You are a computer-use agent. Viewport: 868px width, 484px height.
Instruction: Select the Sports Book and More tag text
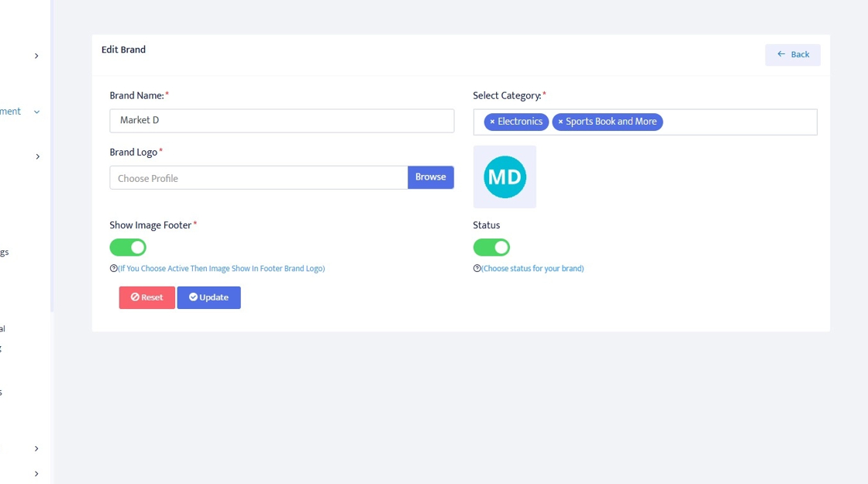(x=611, y=122)
